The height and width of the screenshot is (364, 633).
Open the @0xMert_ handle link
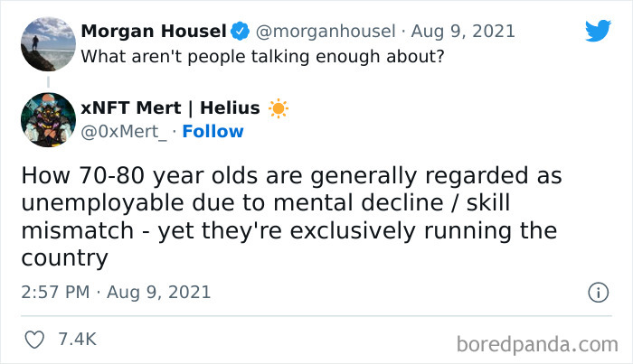click(124, 132)
